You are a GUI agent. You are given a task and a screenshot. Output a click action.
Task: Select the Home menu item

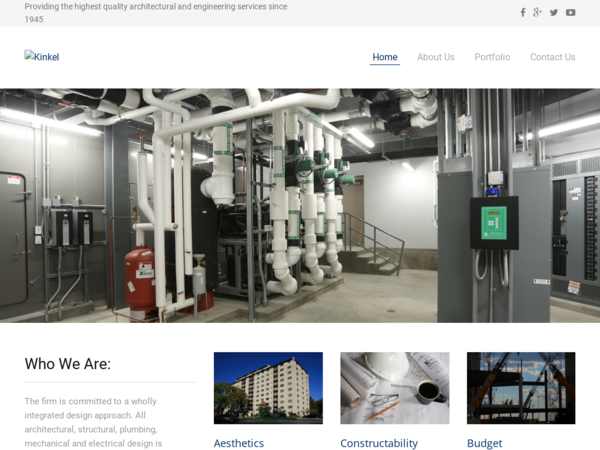(x=385, y=57)
